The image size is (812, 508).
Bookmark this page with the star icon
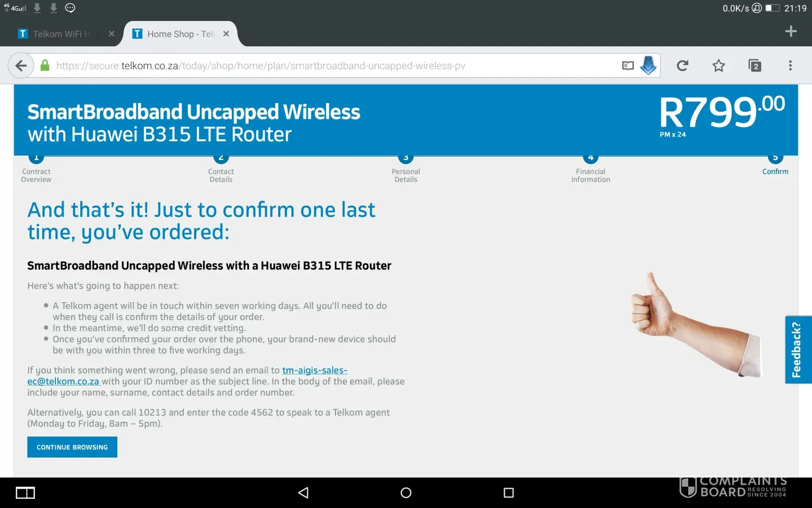(x=718, y=66)
